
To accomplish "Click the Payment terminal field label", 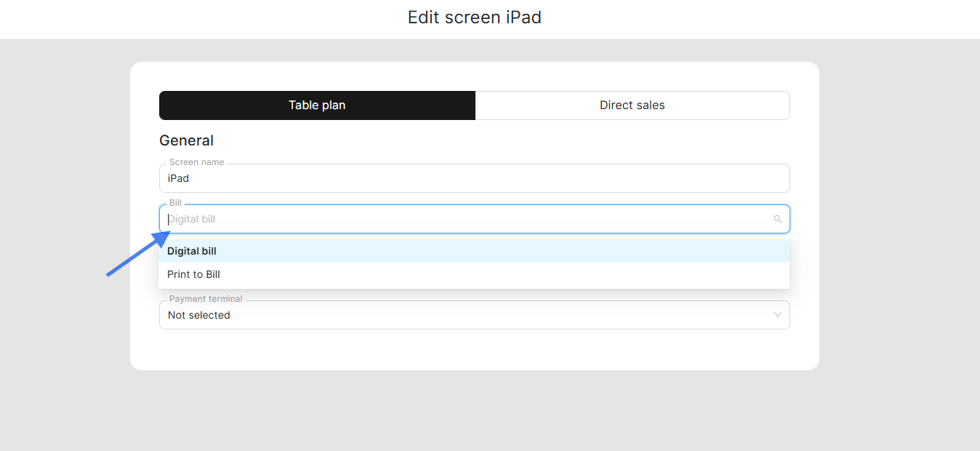I will [206, 299].
